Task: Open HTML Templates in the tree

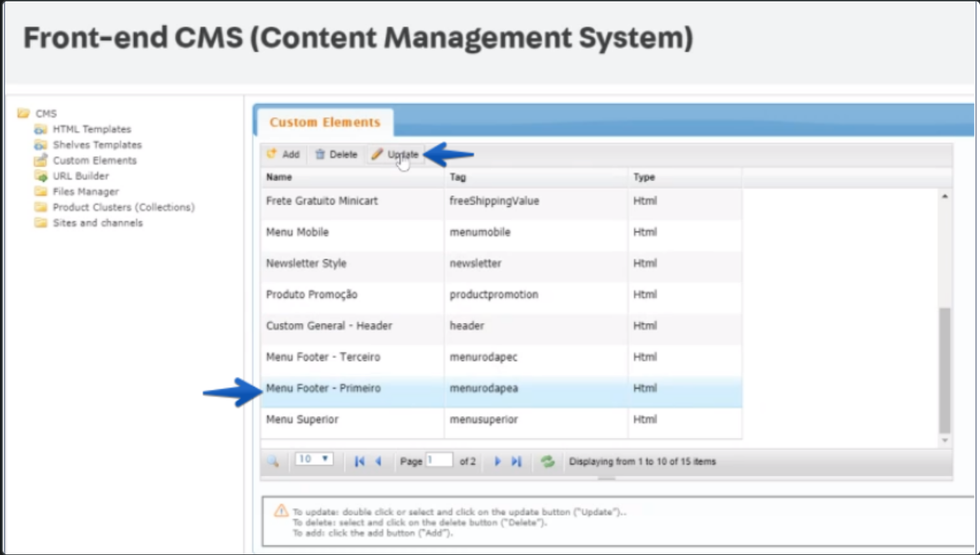Action: pos(92,129)
